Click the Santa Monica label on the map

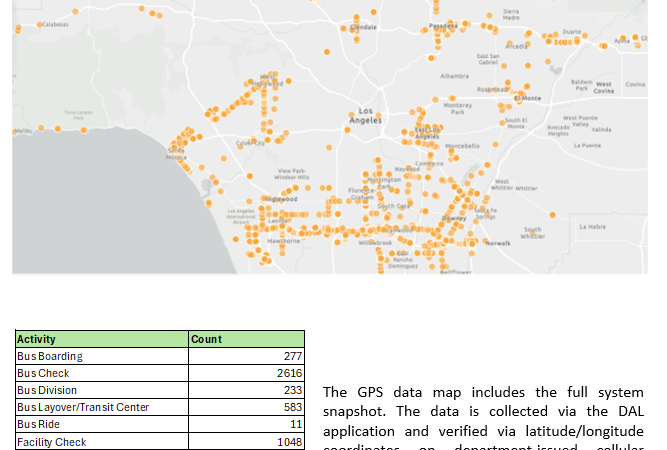click(176, 154)
